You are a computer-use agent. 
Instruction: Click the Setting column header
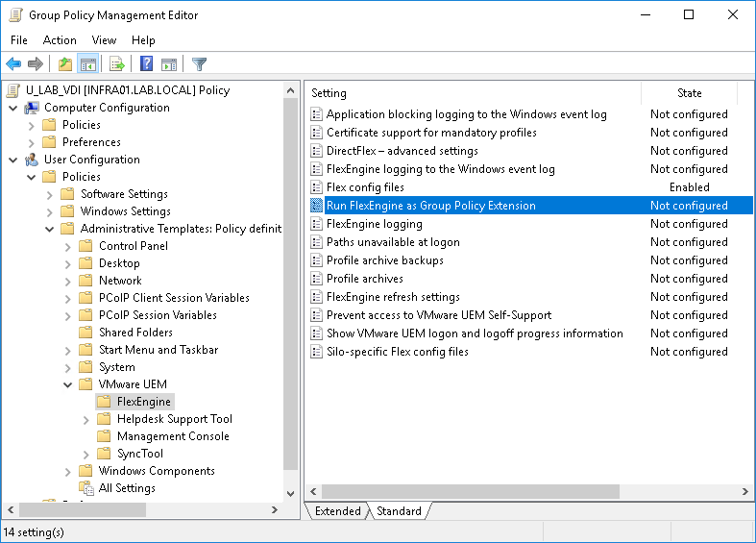point(473,93)
